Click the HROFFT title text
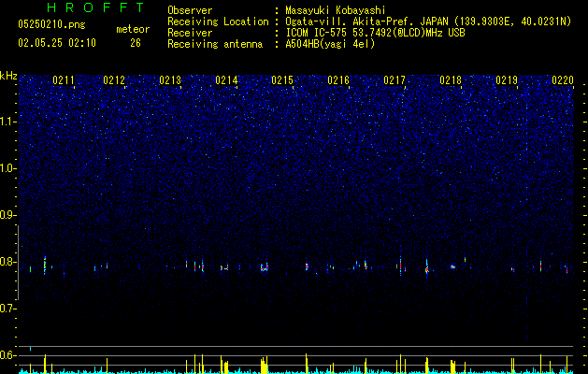Image resolution: width=588 pixels, height=374 pixels. click(x=96, y=7)
